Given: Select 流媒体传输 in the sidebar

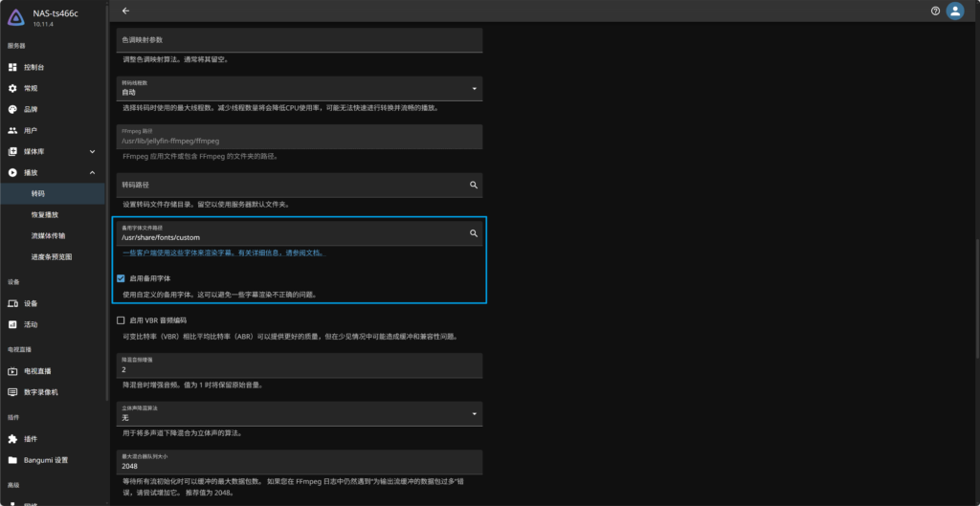Looking at the screenshot, I should 48,236.
